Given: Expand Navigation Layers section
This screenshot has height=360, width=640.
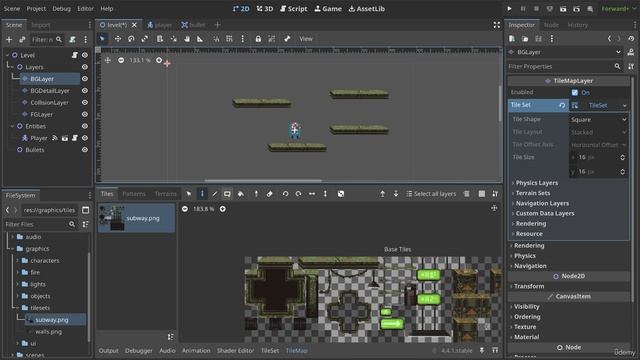Looking at the screenshot, I should [542, 203].
